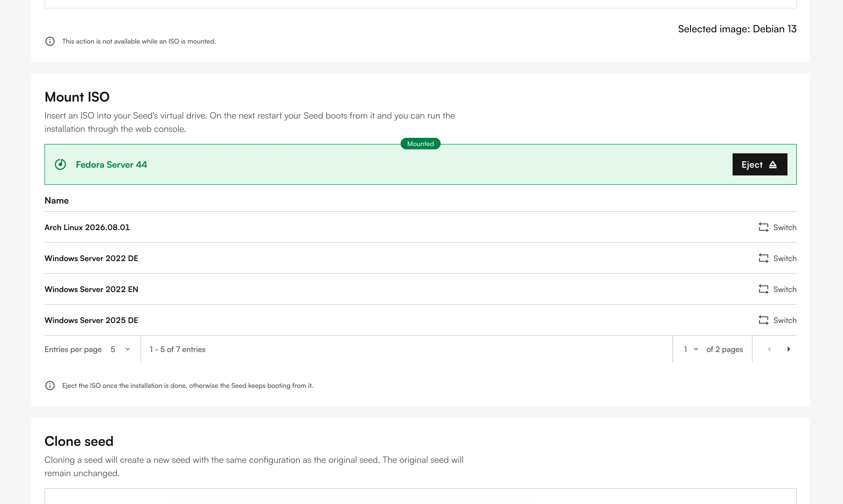
Task: Switch to the Arch Linux 2026.08.01 ISO
Action: coord(778,227)
